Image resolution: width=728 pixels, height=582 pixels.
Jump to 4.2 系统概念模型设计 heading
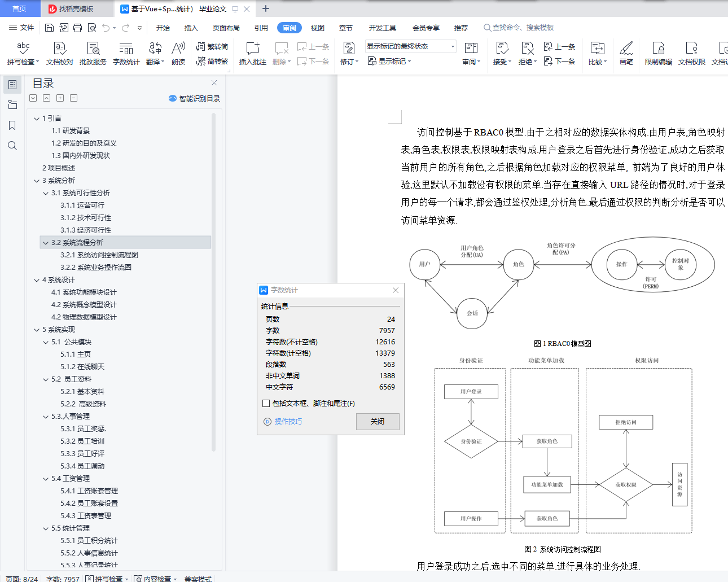84,305
